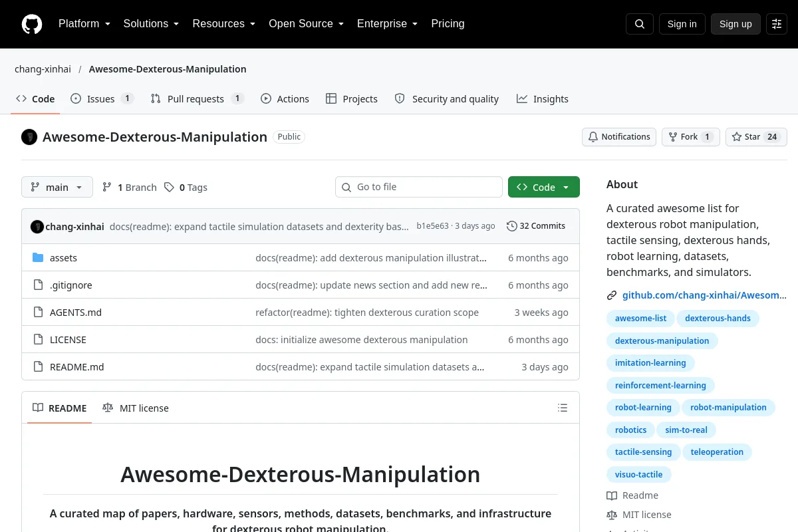Select the README tab in file viewer
Viewport: 798px width, 532px height.
[60, 408]
